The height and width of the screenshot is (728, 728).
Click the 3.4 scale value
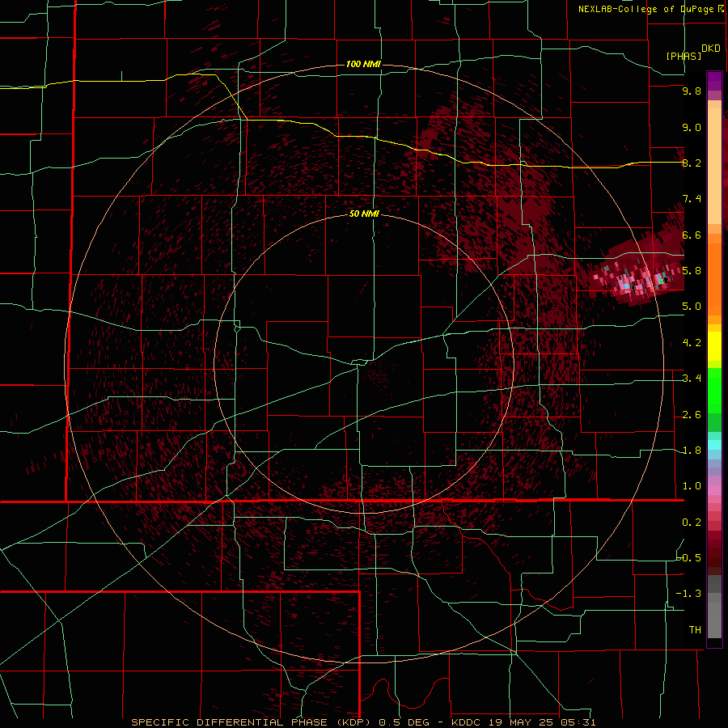click(692, 379)
